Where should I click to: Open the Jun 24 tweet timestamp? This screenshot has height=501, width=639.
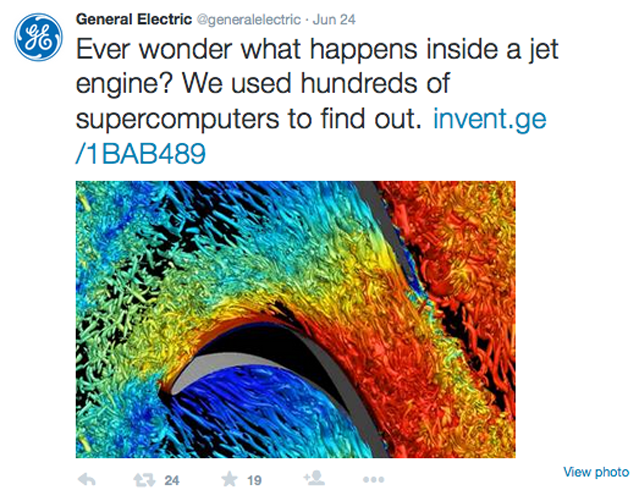coord(334,20)
